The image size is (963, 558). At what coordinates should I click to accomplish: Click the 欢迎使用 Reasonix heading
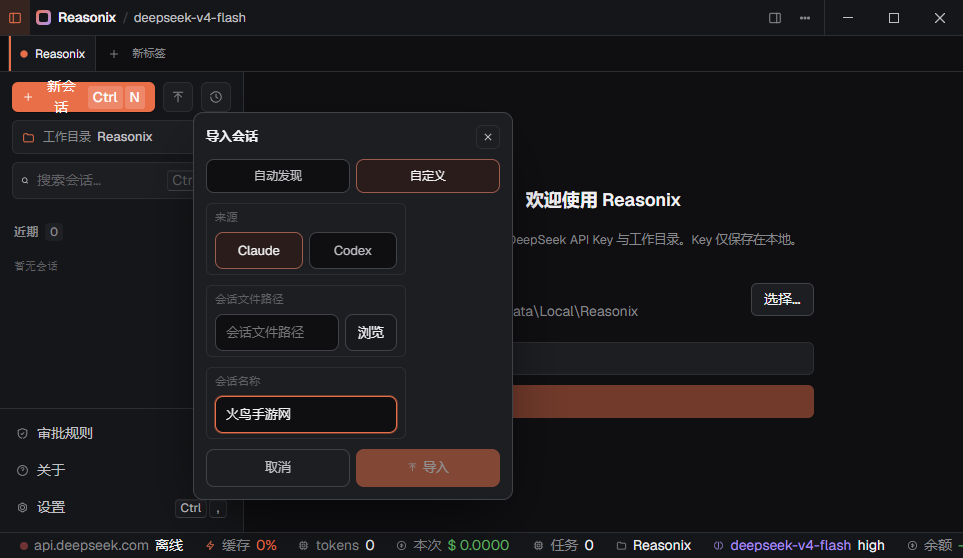[x=602, y=200]
